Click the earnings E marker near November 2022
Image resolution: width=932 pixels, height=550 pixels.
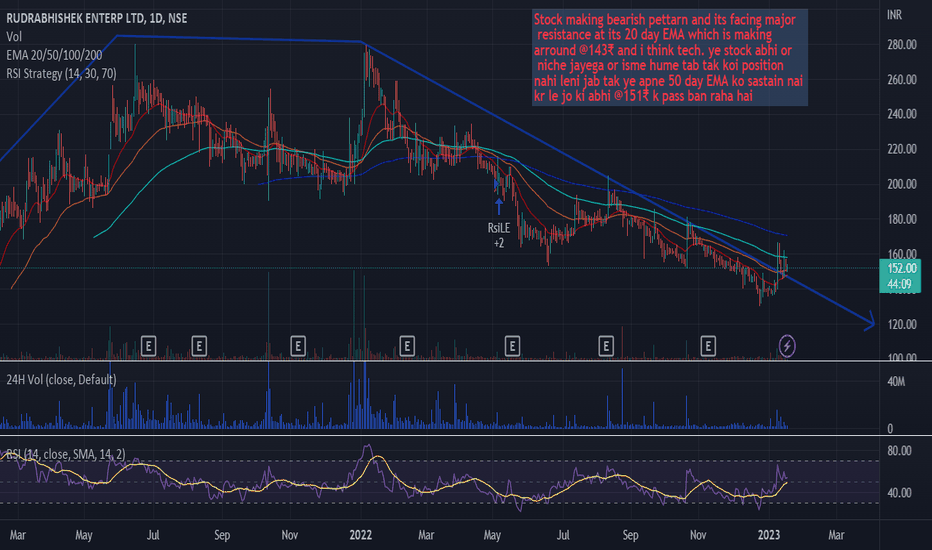[x=707, y=345]
